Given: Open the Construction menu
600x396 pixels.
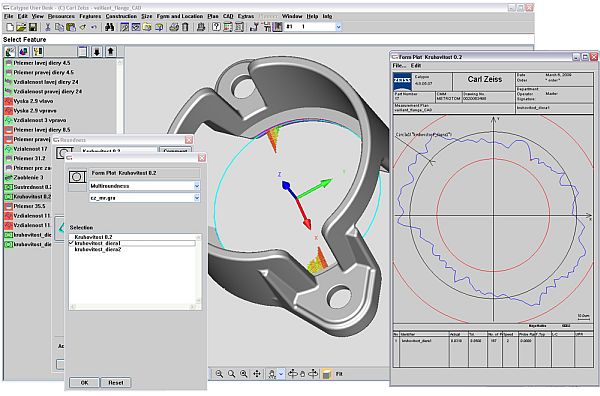Looking at the screenshot, I should point(121,16).
